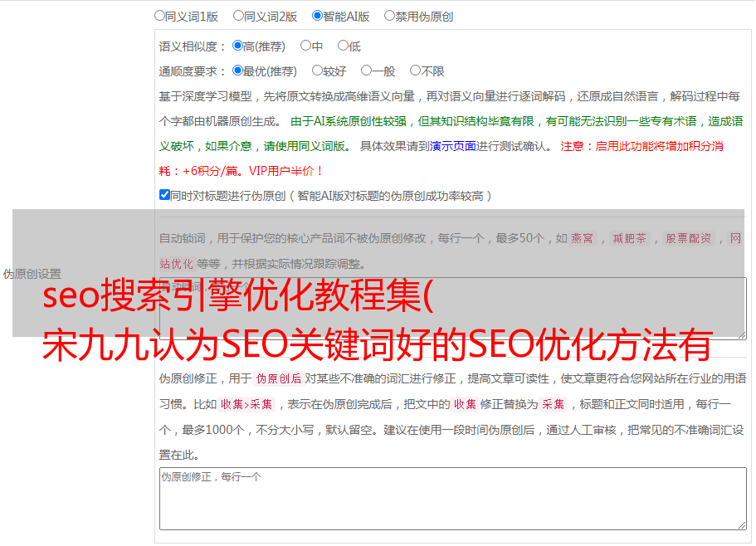This screenshot has width=756, height=546.
Task: Choose the 智能AI版 radio button
Action: click(318, 16)
